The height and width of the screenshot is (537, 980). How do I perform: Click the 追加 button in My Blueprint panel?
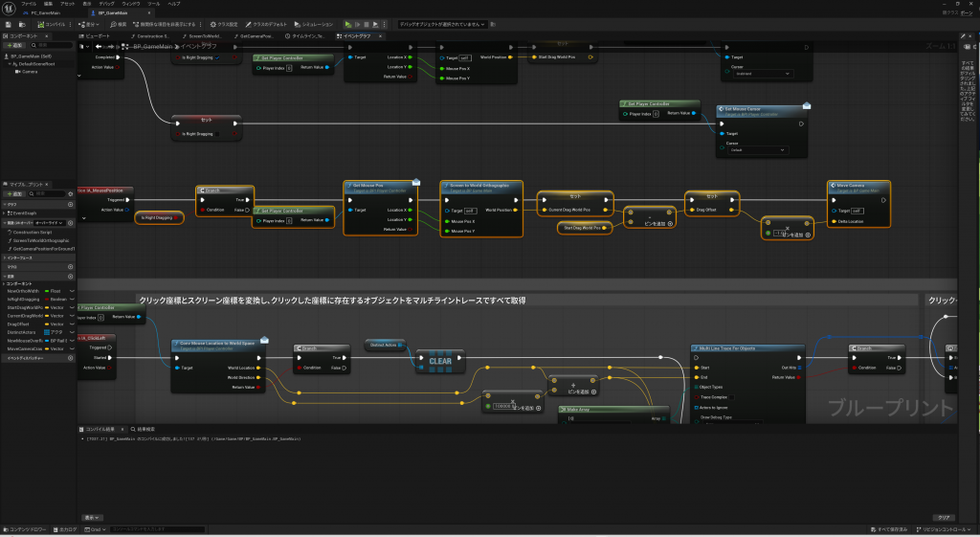click(14, 193)
